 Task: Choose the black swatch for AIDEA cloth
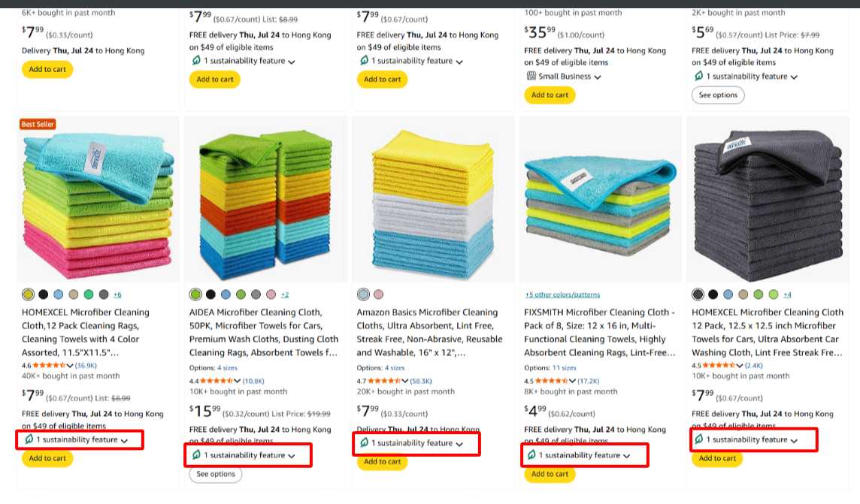[x=211, y=294]
